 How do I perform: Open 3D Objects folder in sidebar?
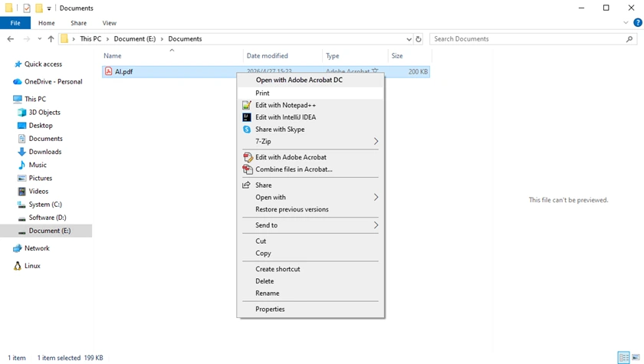(44, 113)
